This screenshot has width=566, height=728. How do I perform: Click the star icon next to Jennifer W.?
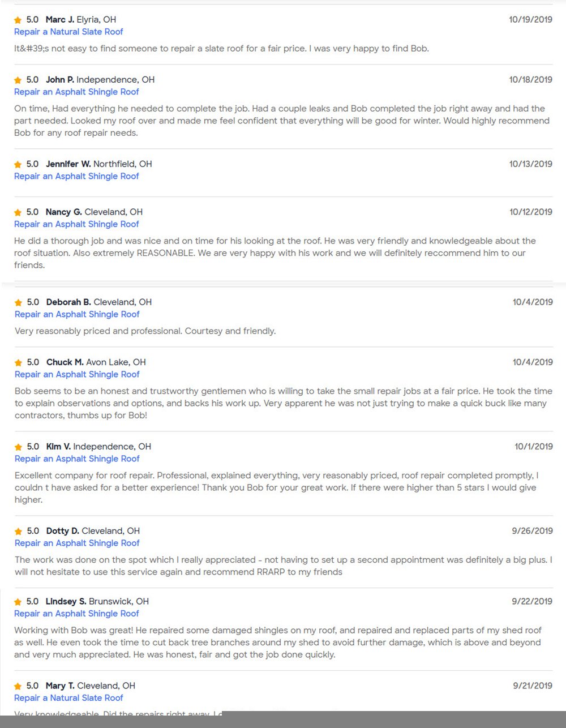18,165
